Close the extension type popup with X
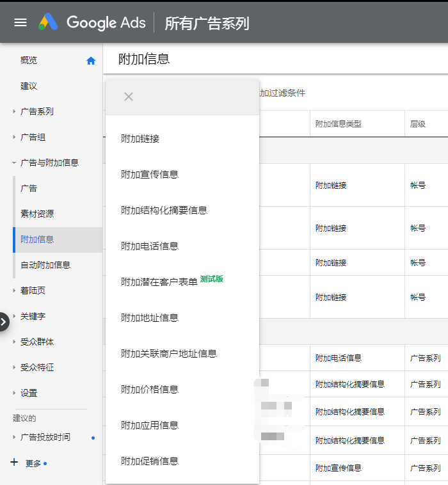 click(x=129, y=97)
